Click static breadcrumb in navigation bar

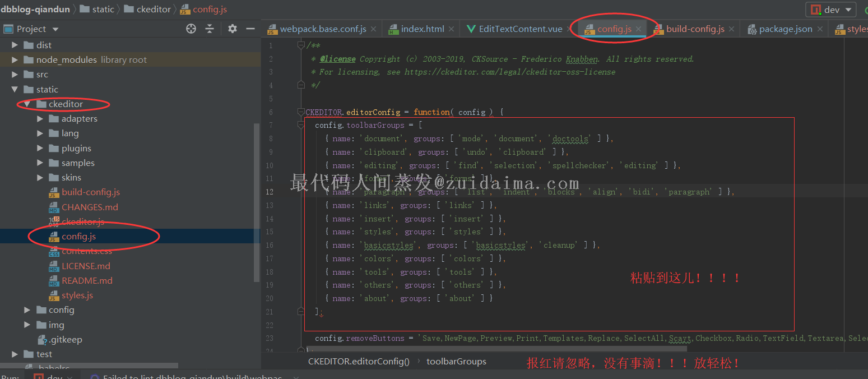(x=96, y=10)
